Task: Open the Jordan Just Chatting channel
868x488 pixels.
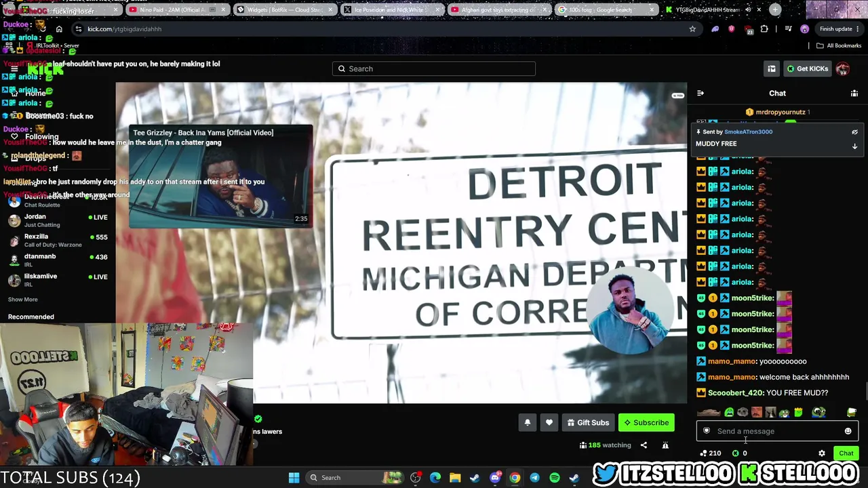Action: pyautogui.click(x=58, y=221)
